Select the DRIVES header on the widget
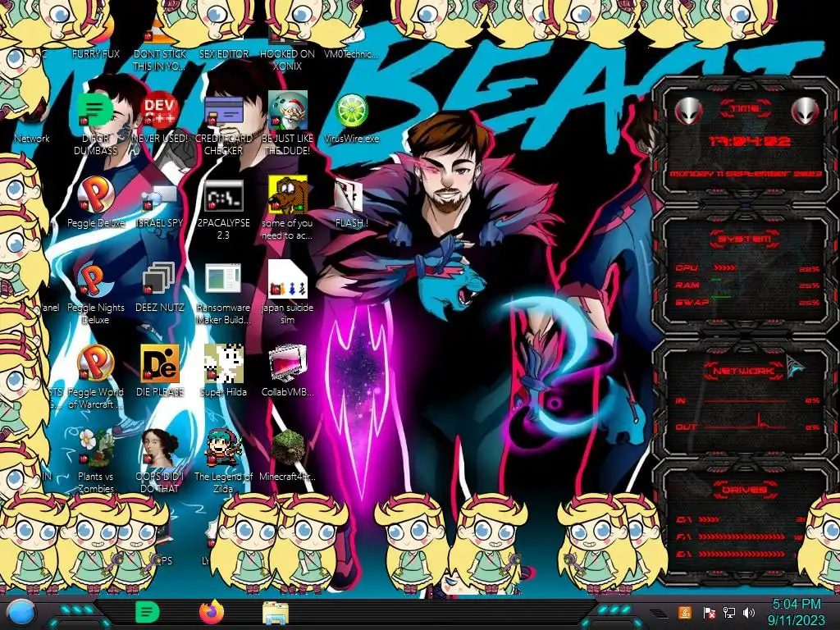840x630 pixels. (x=745, y=490)
